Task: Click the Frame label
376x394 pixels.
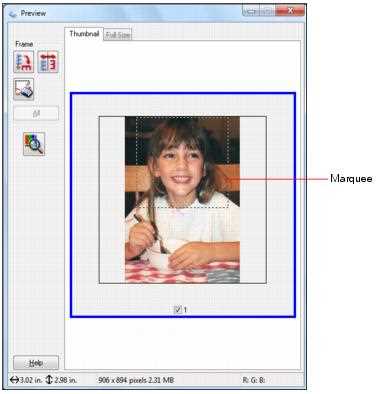Action: [x=24, y=44]
